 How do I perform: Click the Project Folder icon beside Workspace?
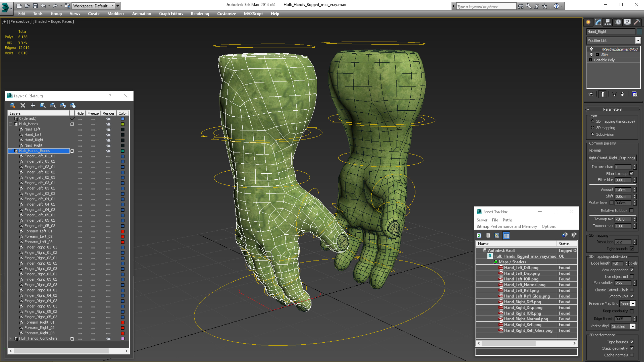[67, 6]
